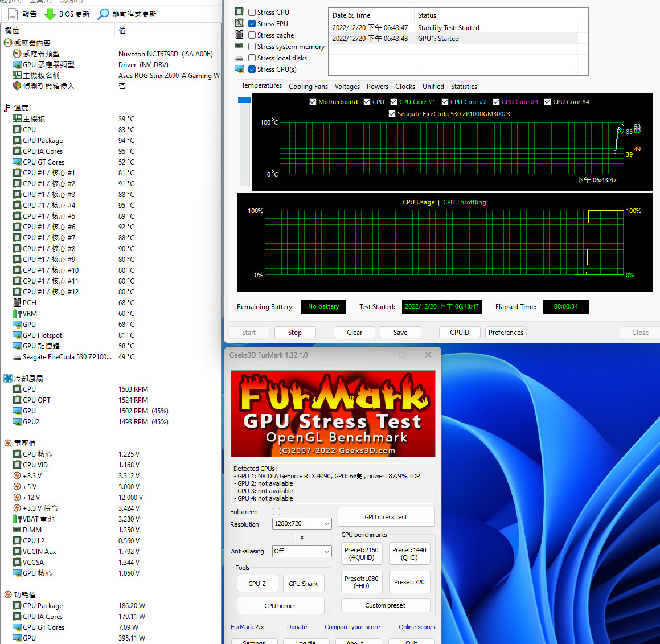The image size is (660, 644).
Task: Click the CPU Package power icon
Action: click(x=17, y=605)
